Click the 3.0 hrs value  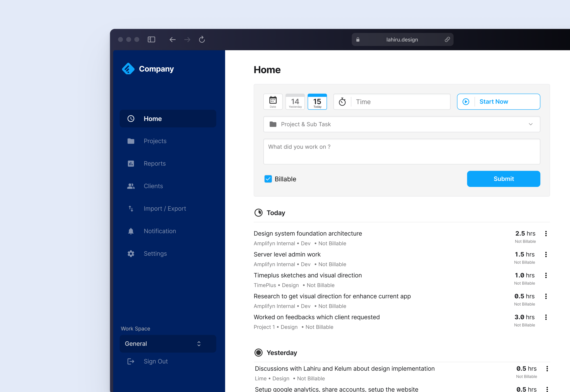(x=525, y=317)
